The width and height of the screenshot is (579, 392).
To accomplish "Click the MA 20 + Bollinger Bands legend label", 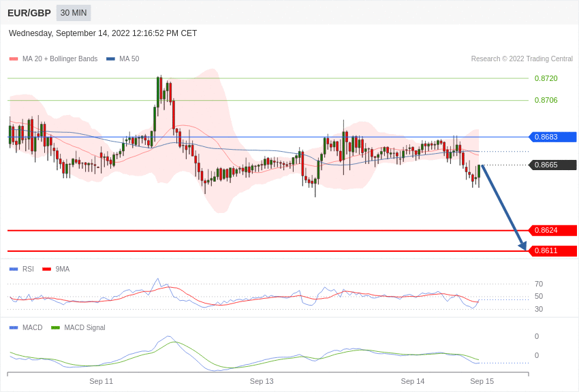I will point(60,59).
